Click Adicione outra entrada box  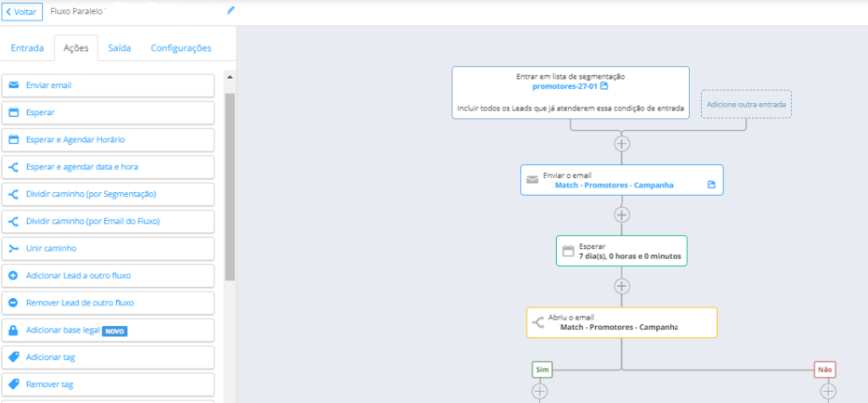click(x=746, y=104)
